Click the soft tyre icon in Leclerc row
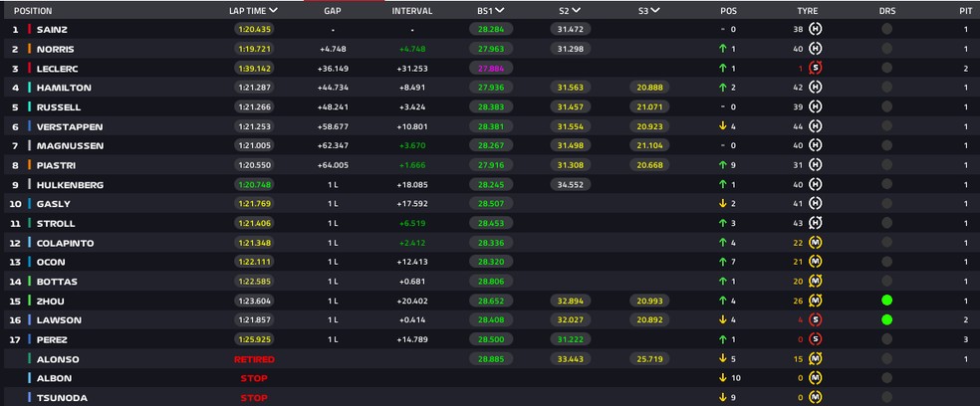980x406 pixels. tap(815, 68)
